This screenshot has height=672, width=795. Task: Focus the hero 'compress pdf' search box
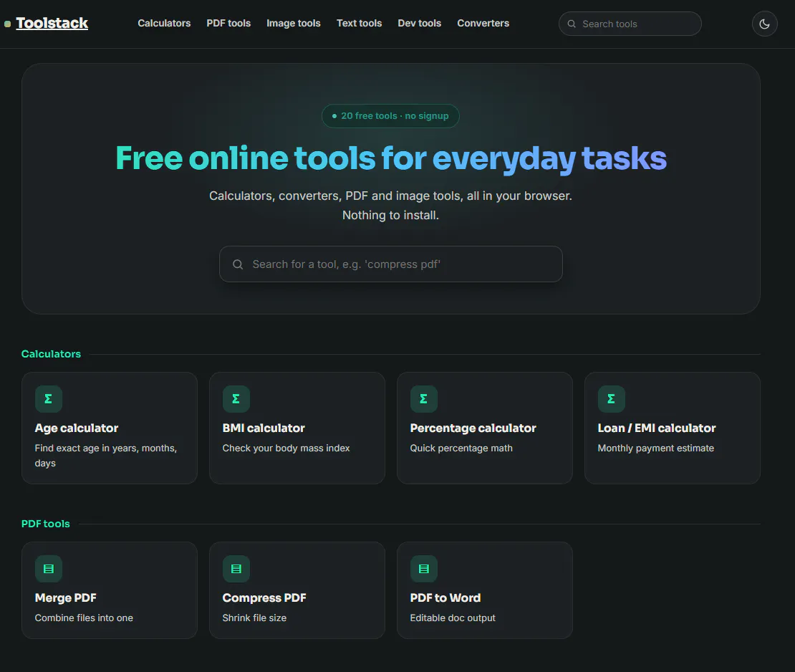point(390,264)
